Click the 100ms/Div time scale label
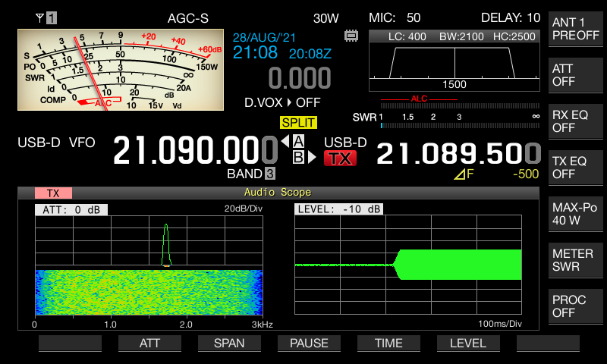 point(500,324)
